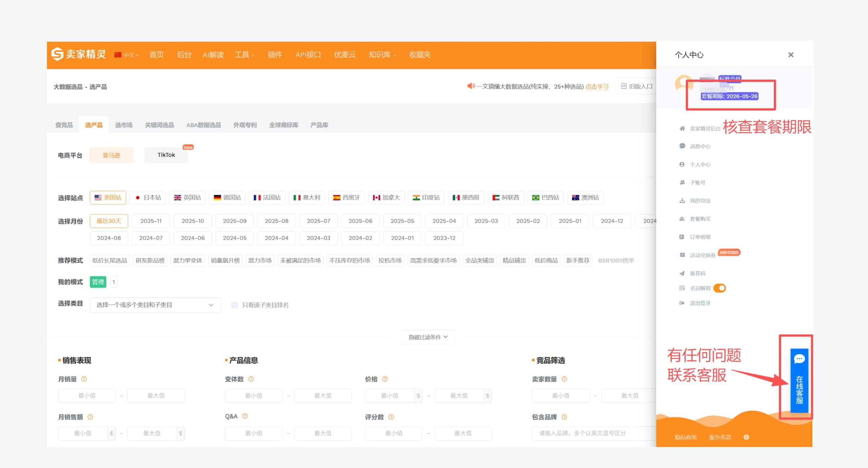Toggle the 名词解释 switch
The image size is (868, 468).
click(719, 288)
